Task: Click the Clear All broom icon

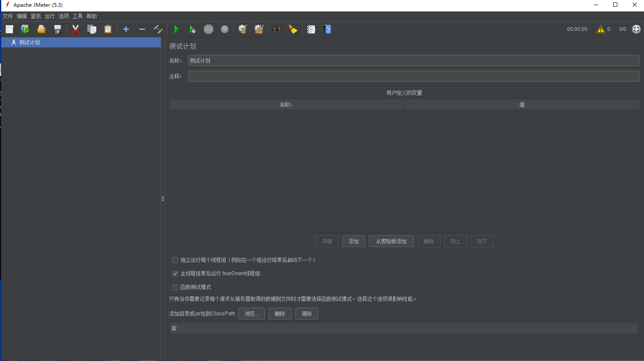Action: tap(259, 29)
